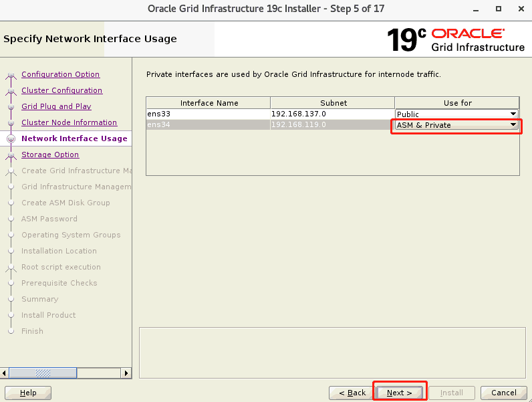
Task: Click the left arrow of sidebar scrollbar
Action: click(x=4, y=373)
